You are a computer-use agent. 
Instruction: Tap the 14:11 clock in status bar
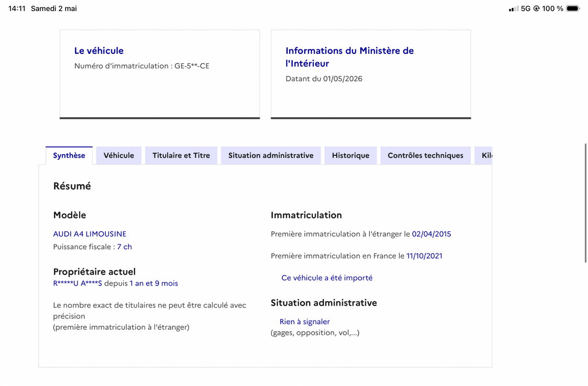tap(17, 8)
